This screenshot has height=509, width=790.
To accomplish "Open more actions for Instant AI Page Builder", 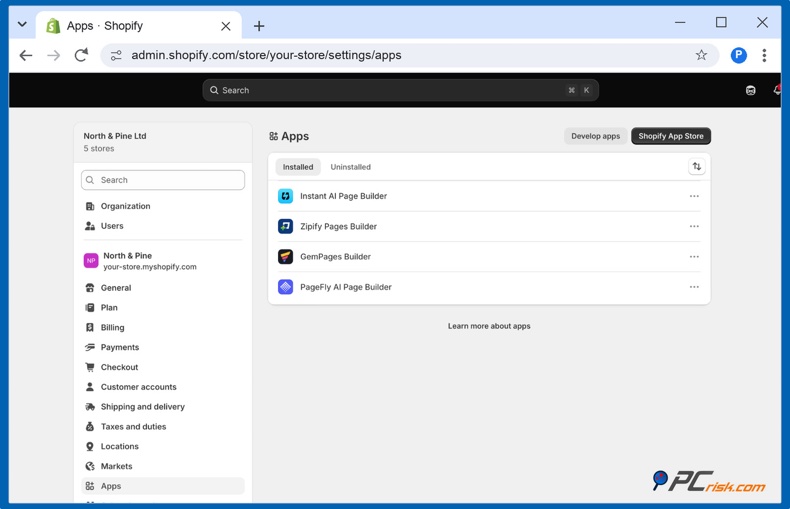I will coord(694,196).
